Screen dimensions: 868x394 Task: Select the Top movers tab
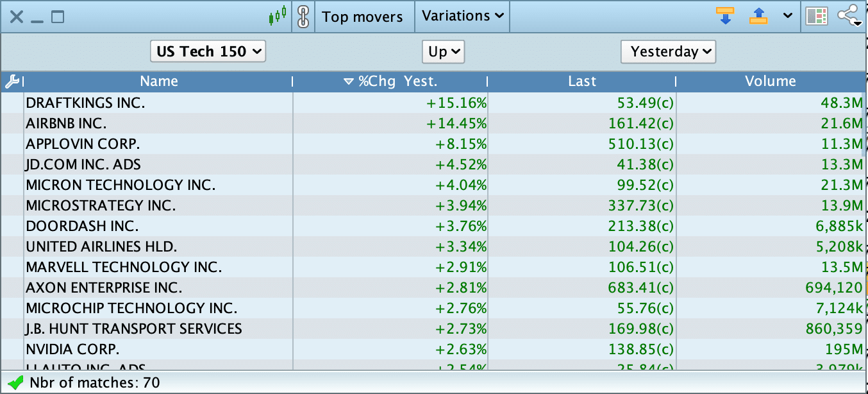coord(362,17)
